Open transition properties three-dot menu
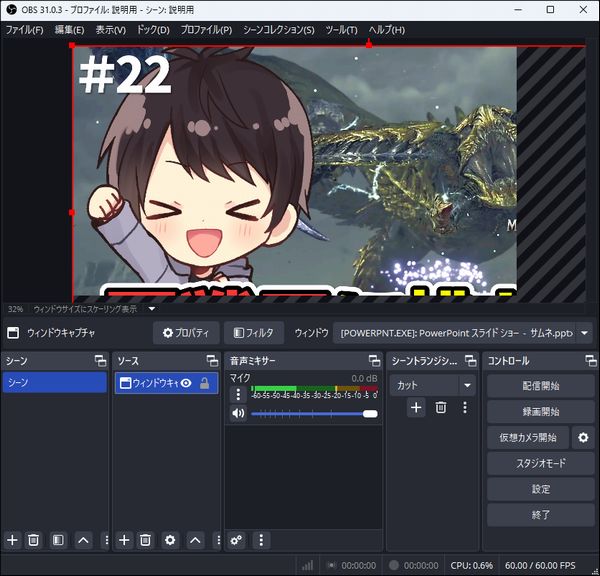Viewport: 600px width, 576px height. tap(465, 407)
